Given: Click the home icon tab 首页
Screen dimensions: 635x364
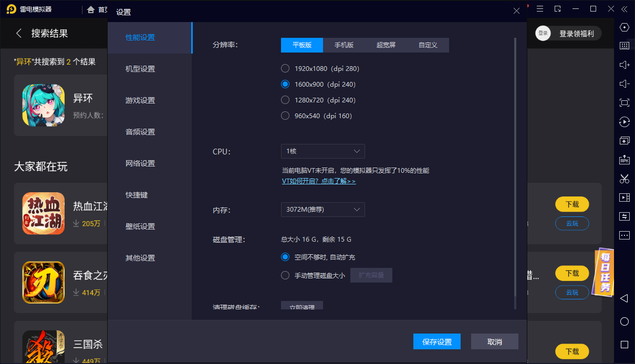Looking at the screenshot, I should coord(98,9).
